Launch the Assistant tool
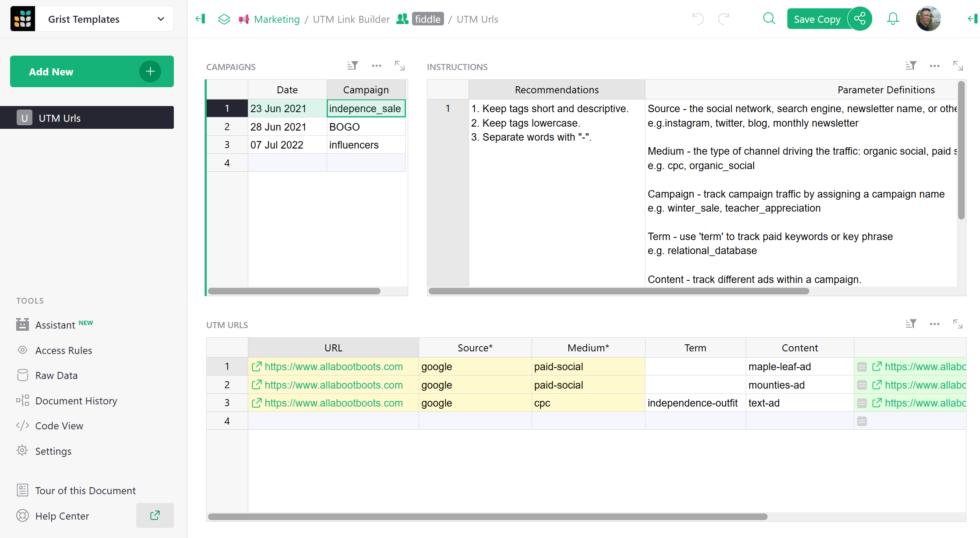Image resolution: width=980 pixels, height=538 pixels. click(x=56, y=324)
